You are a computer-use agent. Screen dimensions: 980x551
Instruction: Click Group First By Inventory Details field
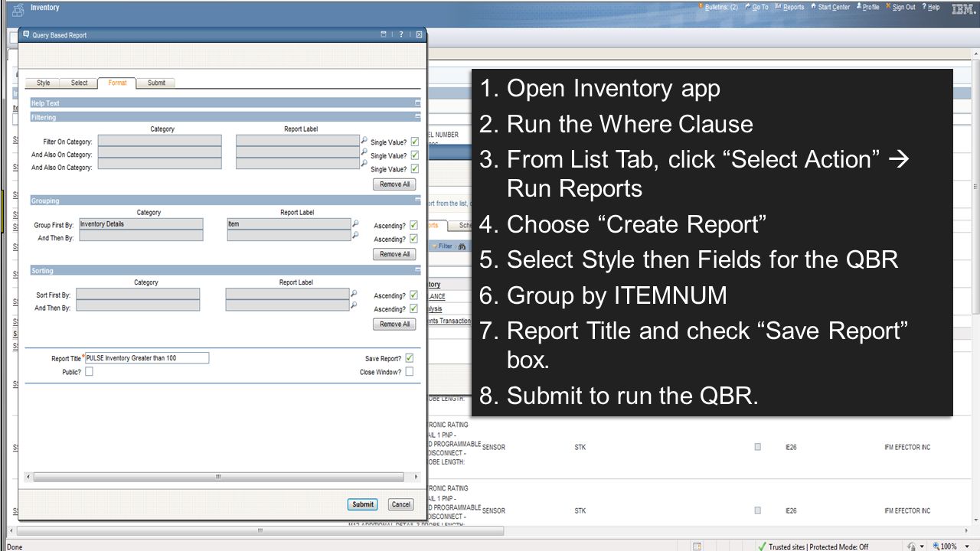coord(141,224)
